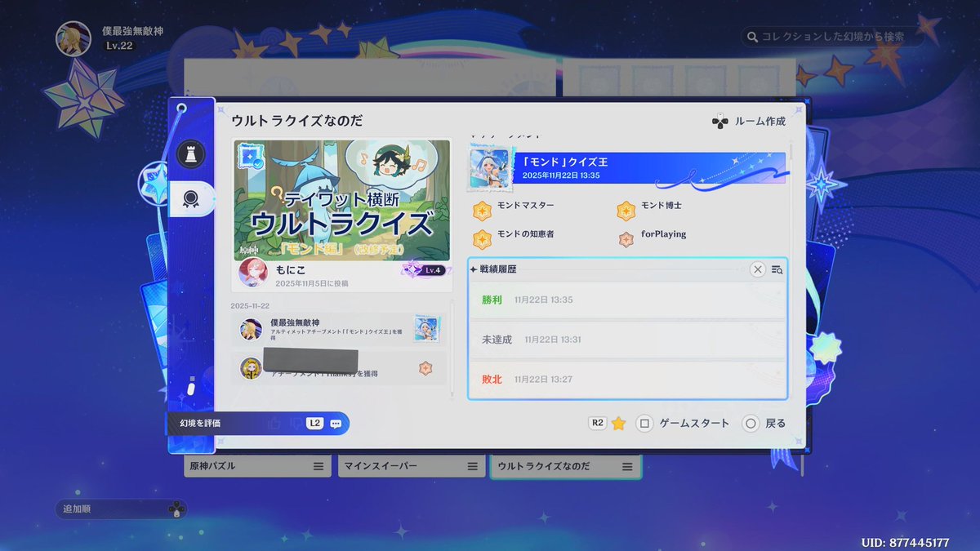Image resolution: width=980 pixels, height=551 pixels.
Task: Open the menu on the 原神パズル tab
Action: point(319,465)
